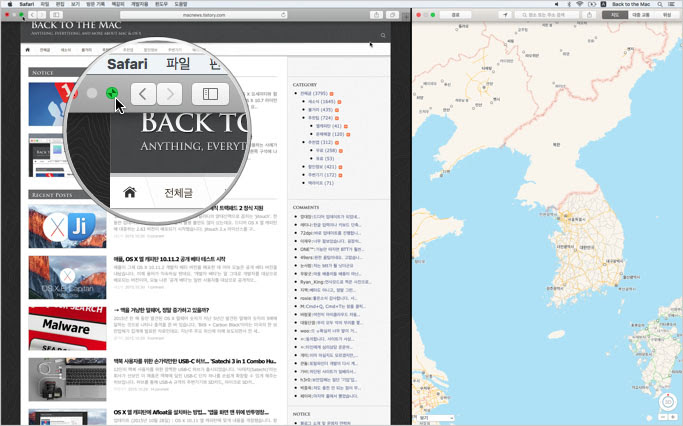Open the Wi-Fi status menu
This screenshot has width=683, height=426.
580,4
